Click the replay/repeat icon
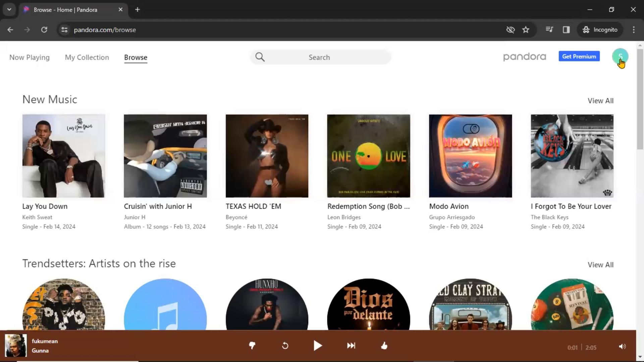The width and height of the screenshot is (644, 362). pyautogui.click(x=285, y=346)
